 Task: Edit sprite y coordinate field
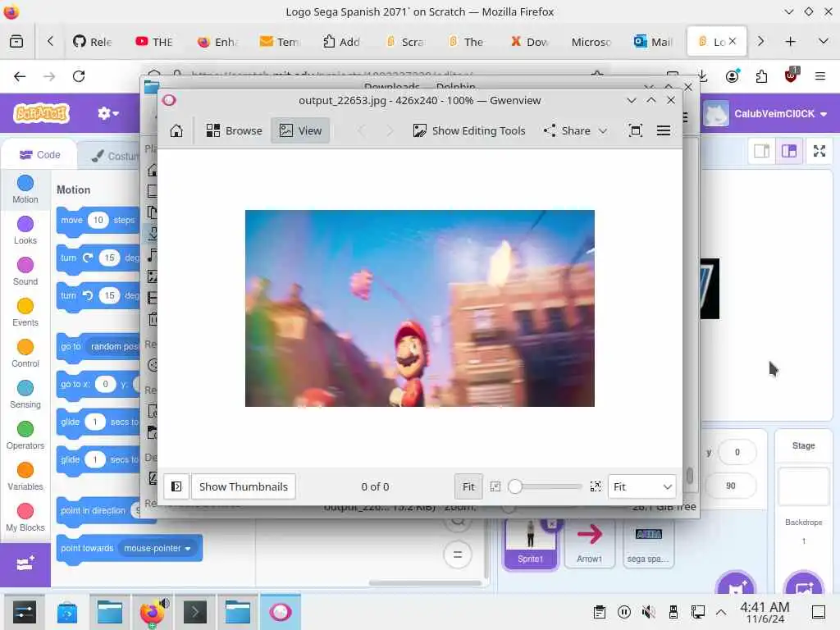pyautogui.click(x=737, y=452)
